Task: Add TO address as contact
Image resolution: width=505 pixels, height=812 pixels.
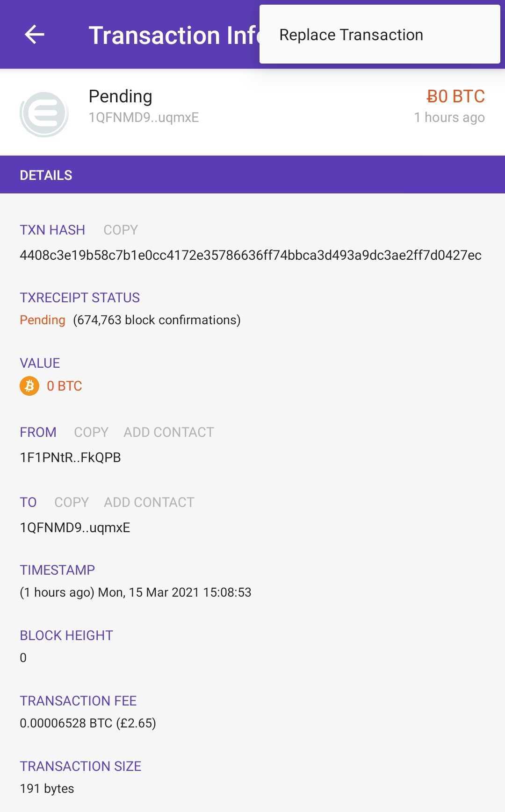Action: tap(149, 502)
